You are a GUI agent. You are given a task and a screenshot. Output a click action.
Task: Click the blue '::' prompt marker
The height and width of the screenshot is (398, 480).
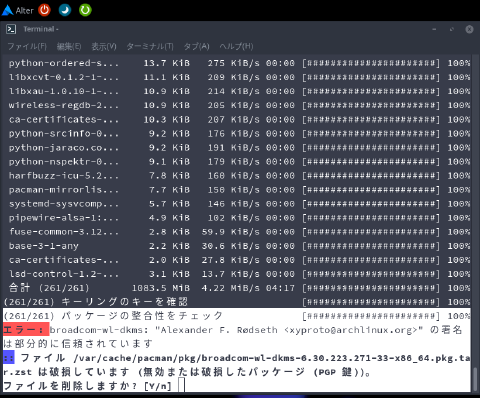[x=9, y=358]
